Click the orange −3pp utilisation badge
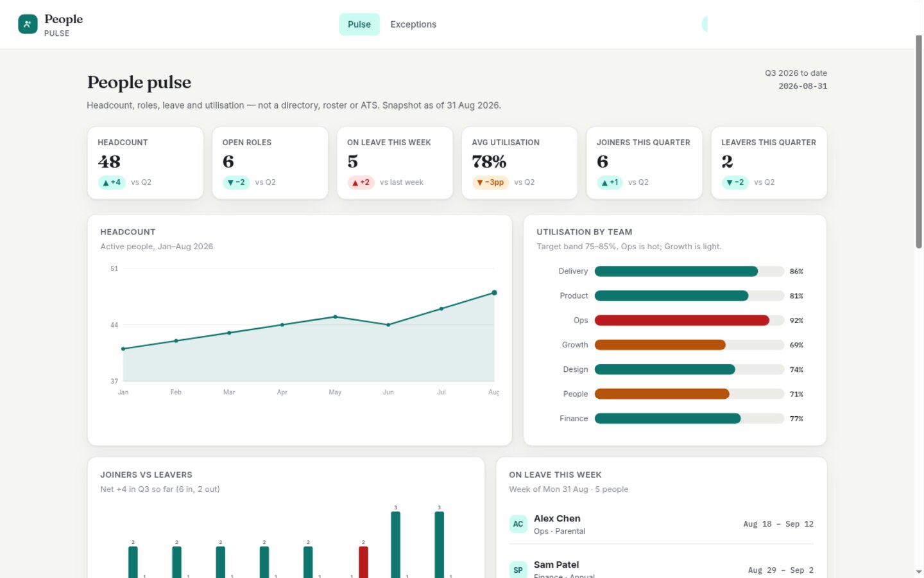The height and width of the screenshot is (578, 924). point(490,182)
